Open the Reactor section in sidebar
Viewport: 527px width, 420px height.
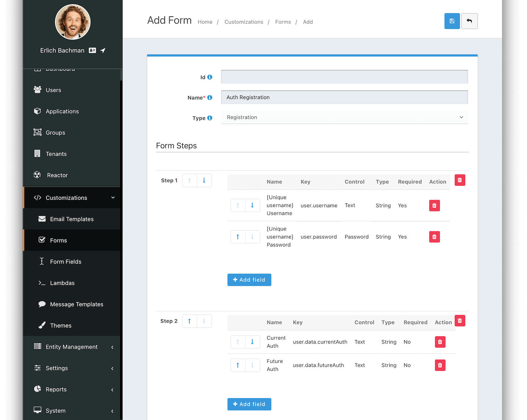point(58,175)
